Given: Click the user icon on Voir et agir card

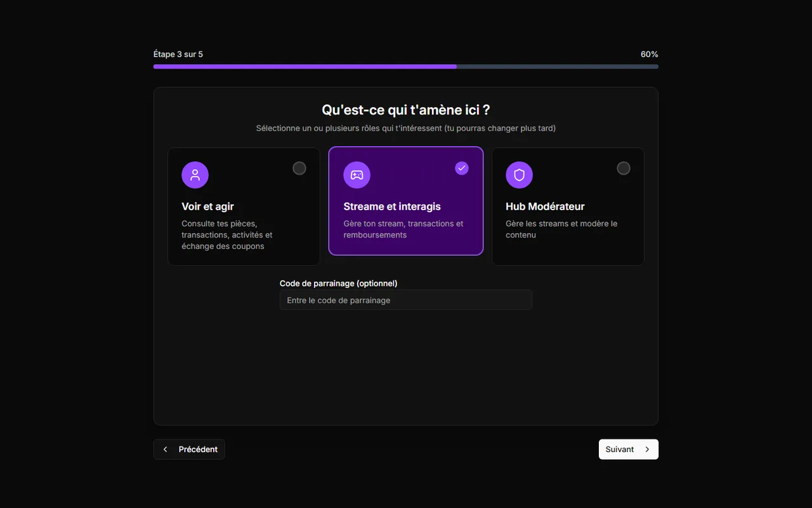Looking at the screenshot, I should [195, 175].
